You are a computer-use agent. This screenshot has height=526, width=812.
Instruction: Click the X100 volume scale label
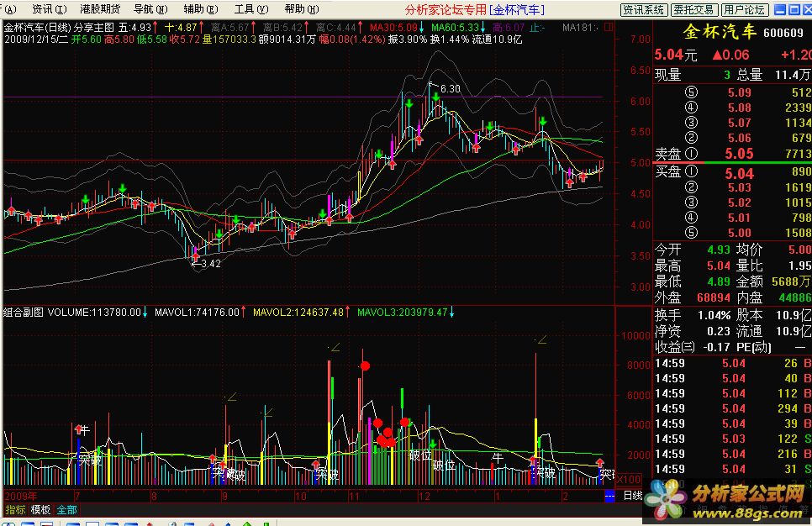pyautogui.click(x=629, y=480)
